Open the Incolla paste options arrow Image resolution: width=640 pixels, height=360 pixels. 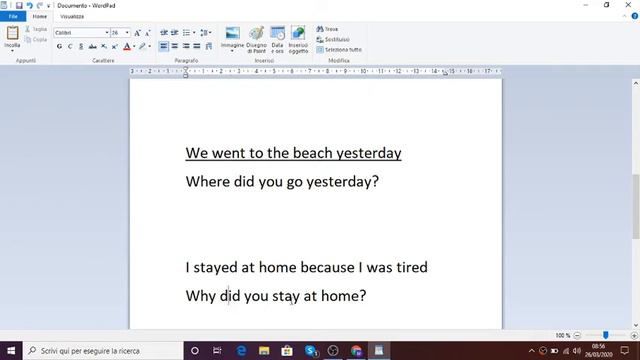(x=12, y=51)
